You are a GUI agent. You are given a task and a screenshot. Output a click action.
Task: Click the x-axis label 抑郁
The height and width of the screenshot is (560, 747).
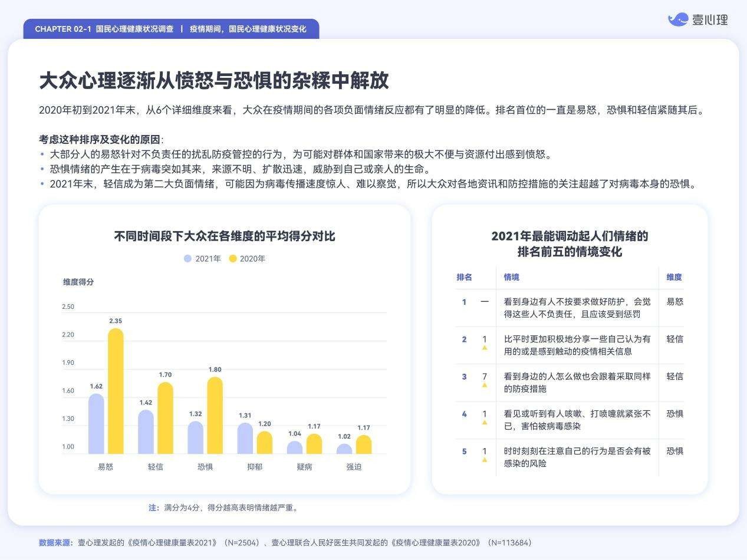click(x=255, y=467)
